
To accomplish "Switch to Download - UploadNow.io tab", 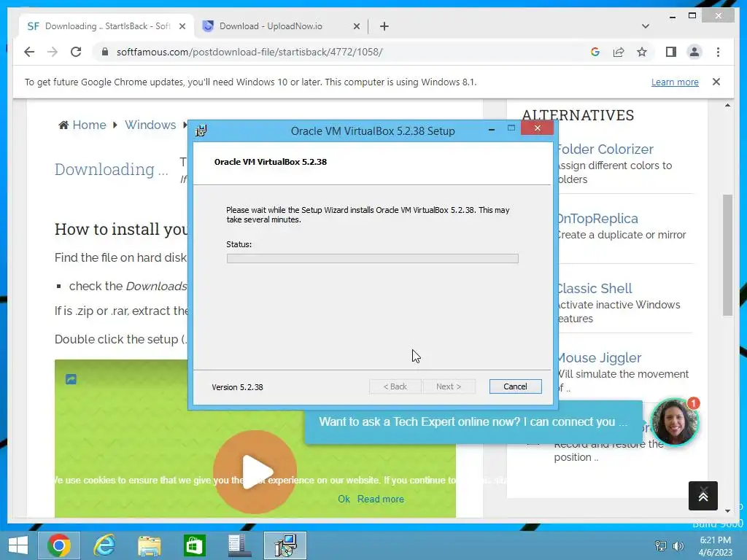I will click(281, 26).
